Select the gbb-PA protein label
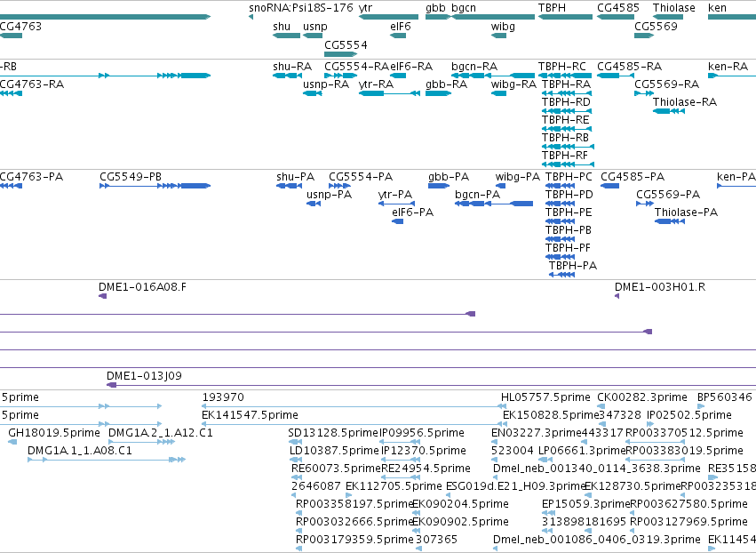The image size is (756, 553). pyautogui.click(x=449, y=177)
